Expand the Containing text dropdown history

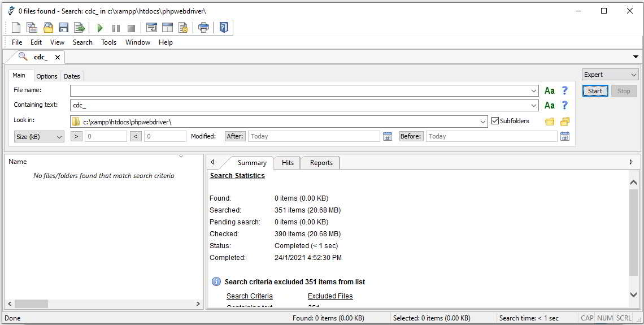534,106
